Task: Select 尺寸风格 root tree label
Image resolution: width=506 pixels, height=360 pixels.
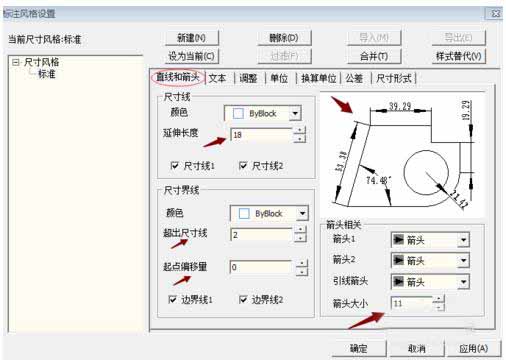Action: point(42,62)
